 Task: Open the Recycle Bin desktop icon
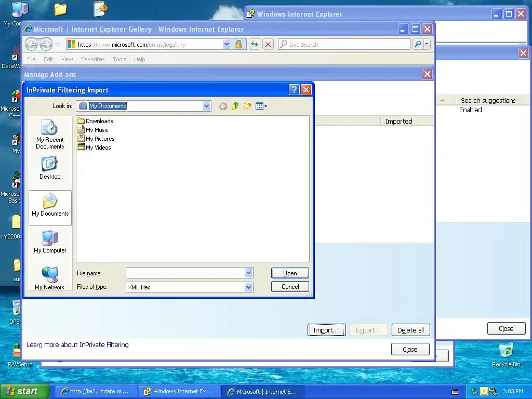point(506,355)
